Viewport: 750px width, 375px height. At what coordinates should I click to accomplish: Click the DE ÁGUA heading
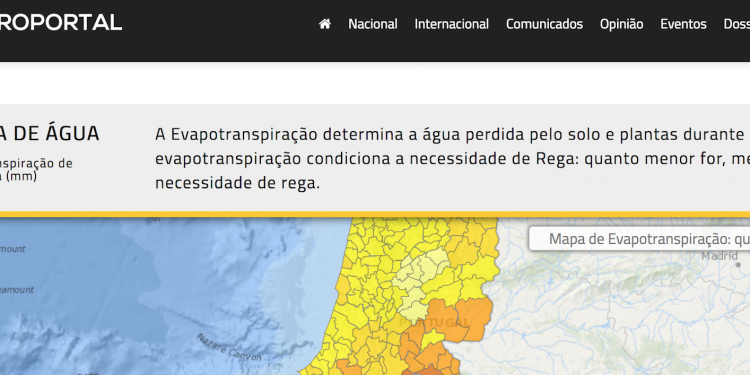(x=50, y=133)
